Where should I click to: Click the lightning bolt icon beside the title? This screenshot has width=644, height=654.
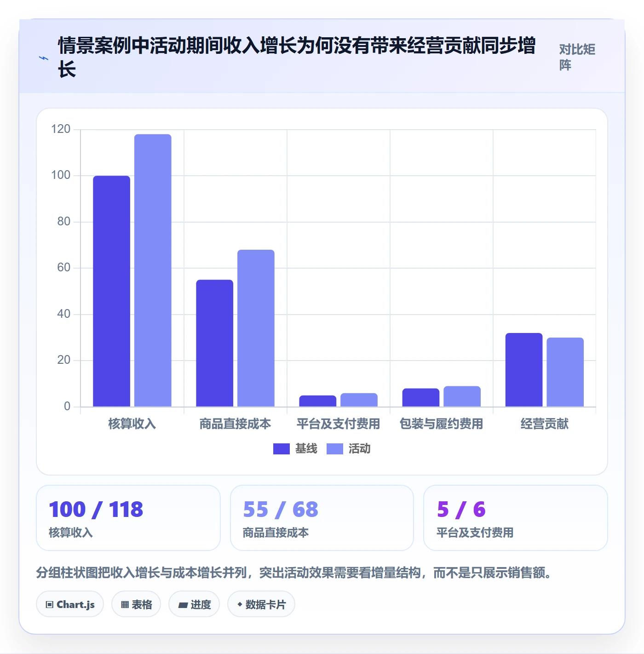[x=44, y=58]
